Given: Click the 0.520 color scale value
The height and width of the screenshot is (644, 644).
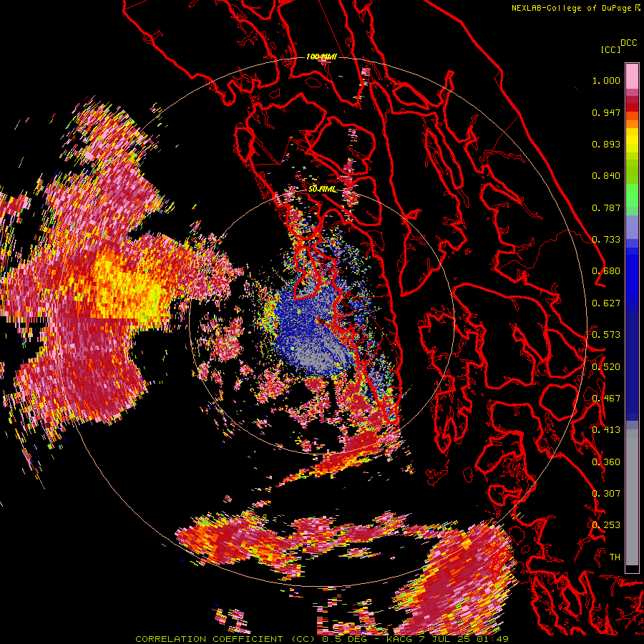Looking at the screenshot, I should tap(606, 367).
